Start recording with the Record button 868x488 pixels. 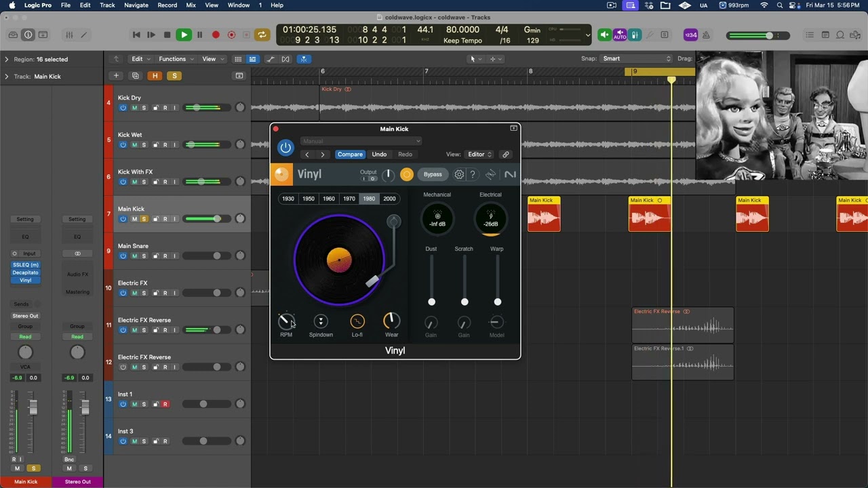pyautogui.click(x=216, y=35)
